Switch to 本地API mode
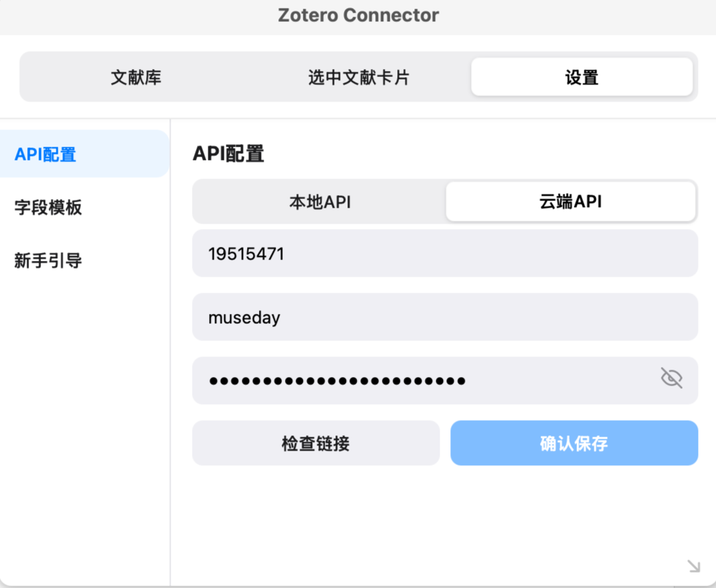 click(319, 202)
